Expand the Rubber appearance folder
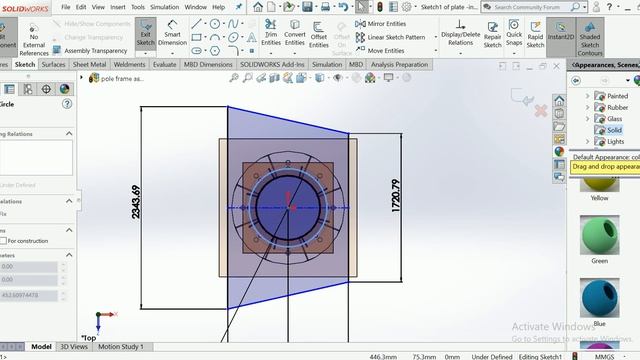Image resolution: width=640 pixels, height=360 pixels. pos(588,107)
